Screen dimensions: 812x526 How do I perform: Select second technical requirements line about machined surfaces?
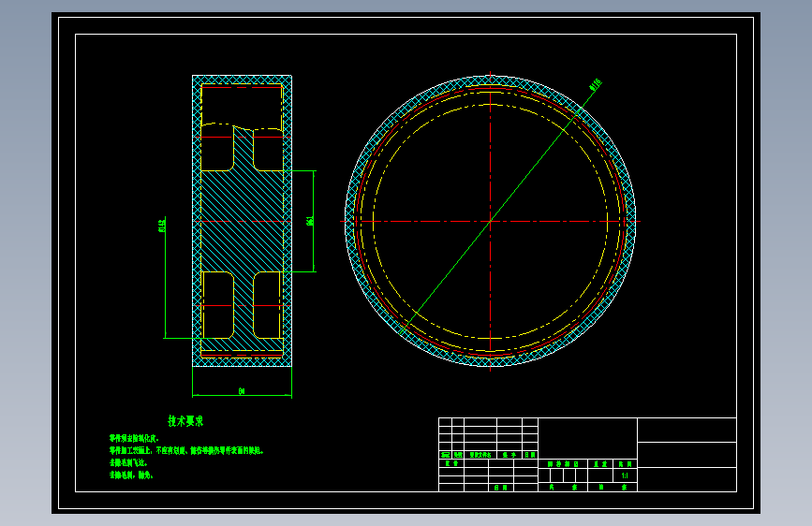[x=186, y=451]
